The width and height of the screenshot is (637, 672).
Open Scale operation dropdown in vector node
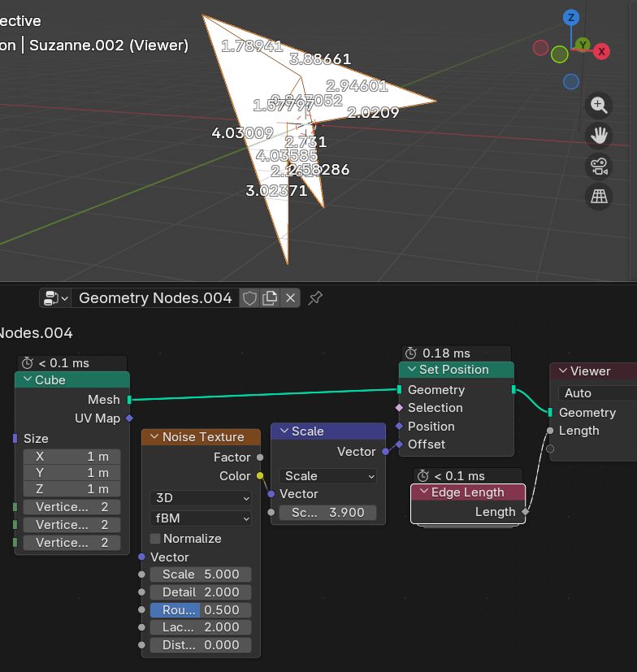click(327, 476)
